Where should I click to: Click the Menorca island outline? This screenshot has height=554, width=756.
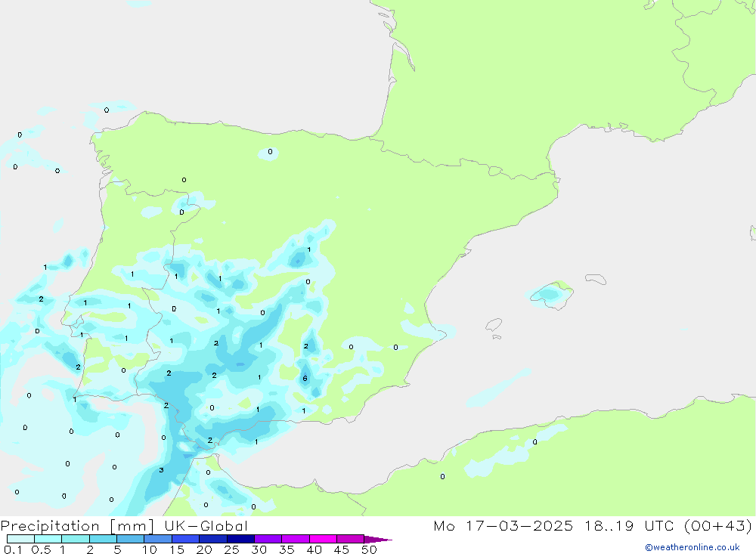point(596,279)
